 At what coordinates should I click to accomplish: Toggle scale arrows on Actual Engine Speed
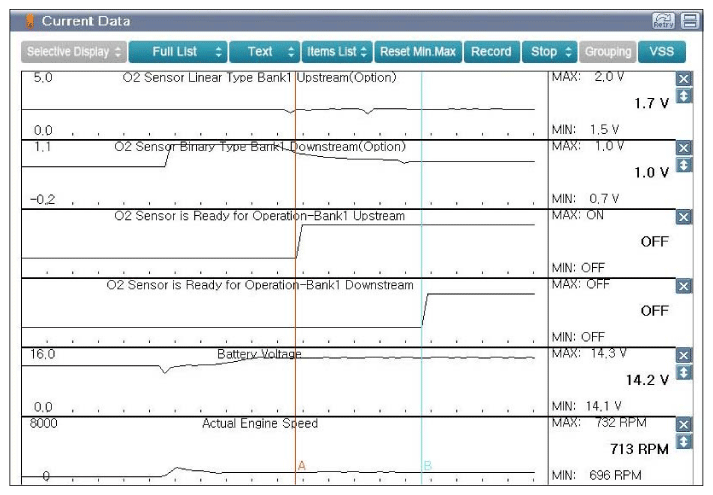(x=684, y=441)
